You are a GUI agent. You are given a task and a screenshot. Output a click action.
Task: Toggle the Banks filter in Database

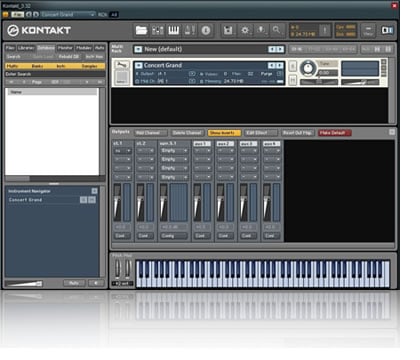point(37,66)
